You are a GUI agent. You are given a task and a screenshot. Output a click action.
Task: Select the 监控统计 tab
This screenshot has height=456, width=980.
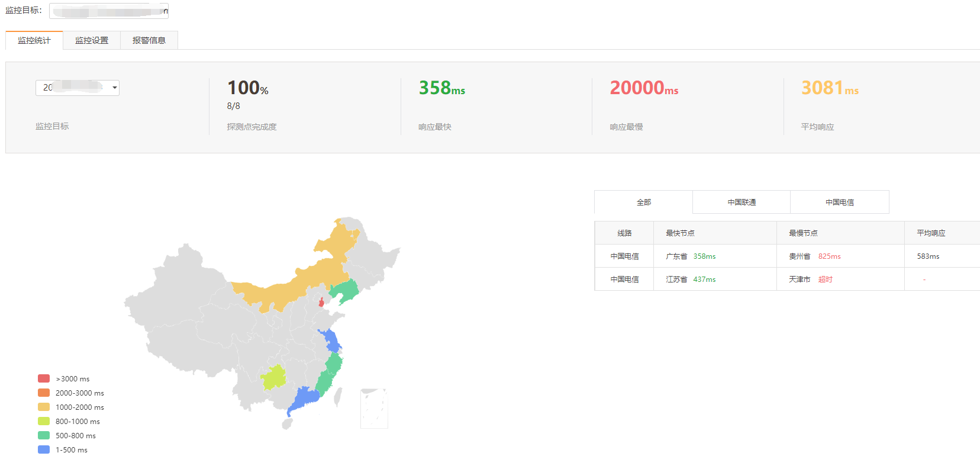click(34, 40)
